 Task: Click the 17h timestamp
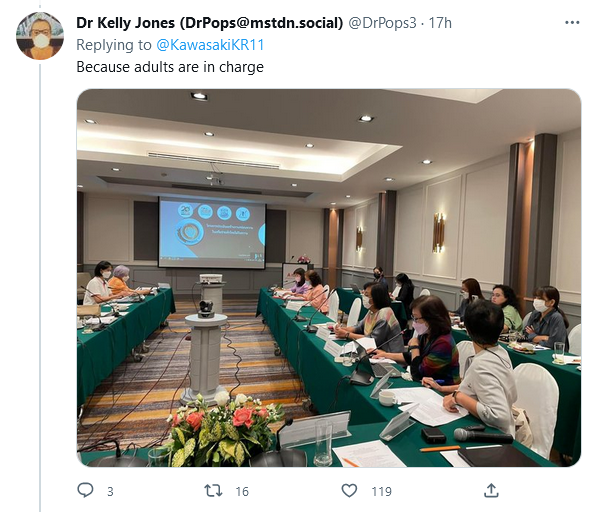pos(440,23)
